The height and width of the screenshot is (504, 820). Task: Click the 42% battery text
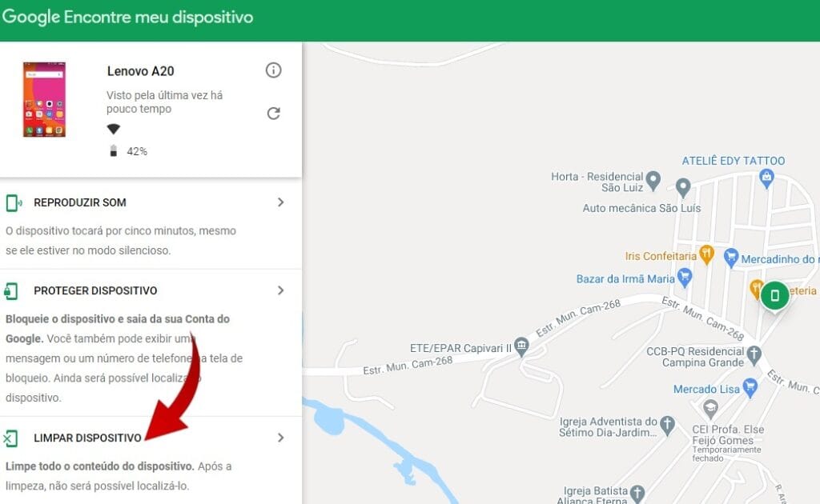pos(137,151)
